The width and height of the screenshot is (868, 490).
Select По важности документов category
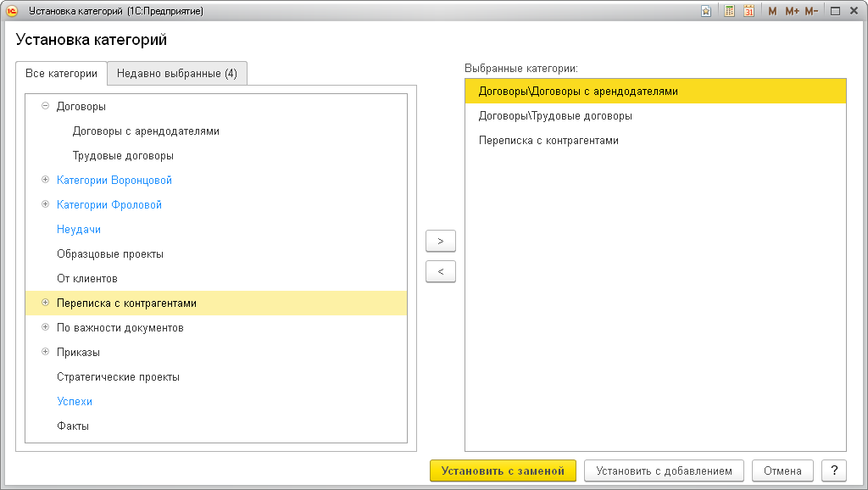point(120,328)
